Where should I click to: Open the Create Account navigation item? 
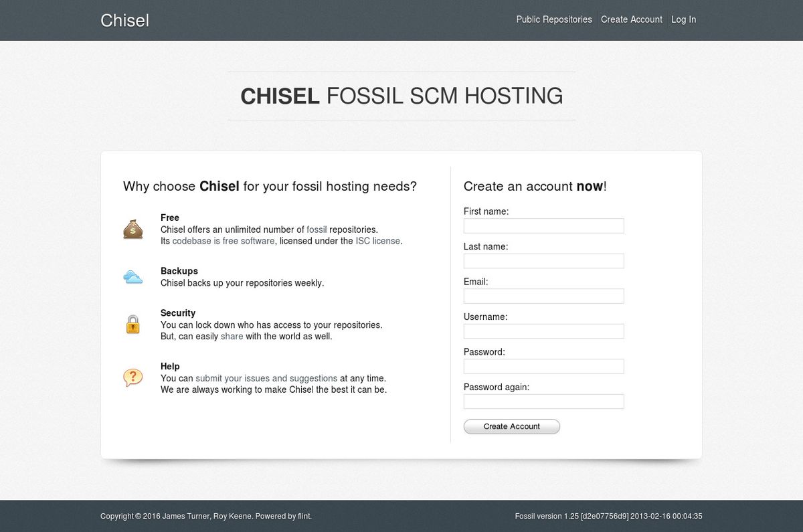631,19
